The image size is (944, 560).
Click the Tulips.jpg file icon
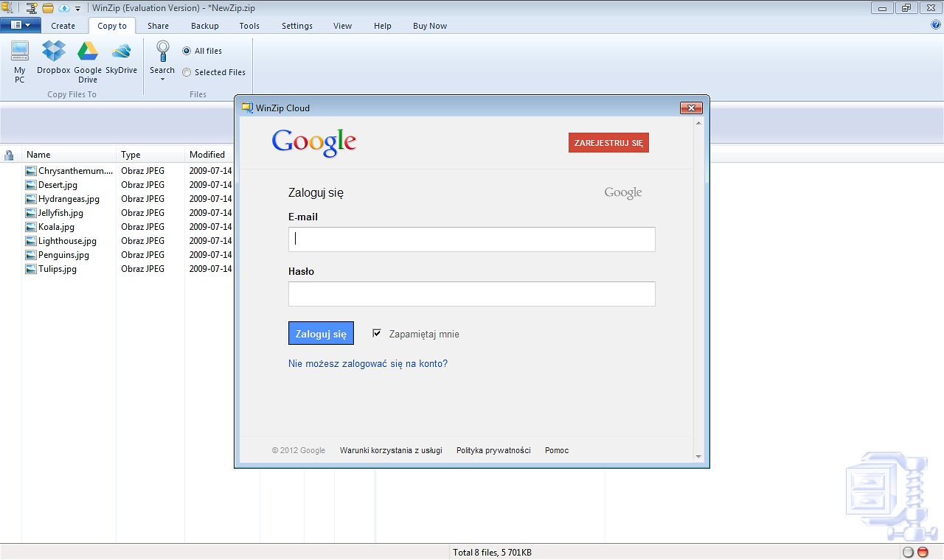[x=31, y=269]
